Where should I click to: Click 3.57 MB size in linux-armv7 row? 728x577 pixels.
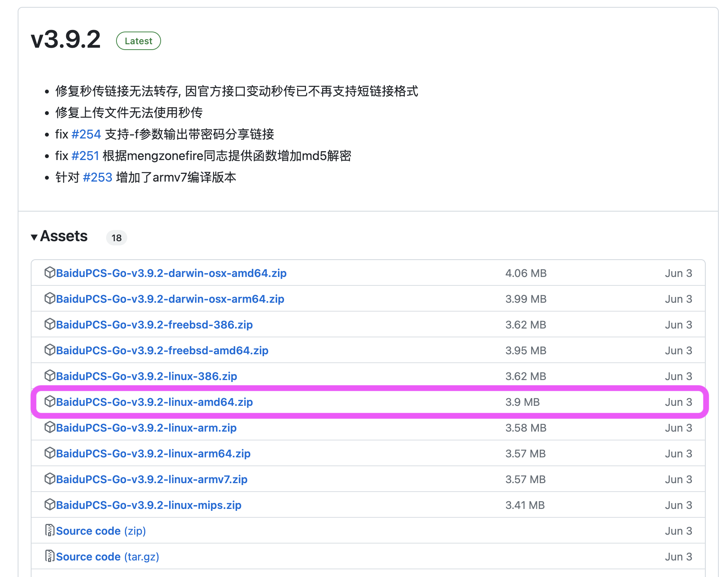tap(525, 479)
